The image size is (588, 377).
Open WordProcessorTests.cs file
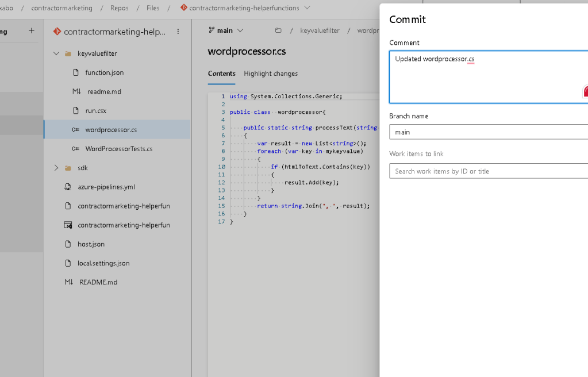(119, 148)
